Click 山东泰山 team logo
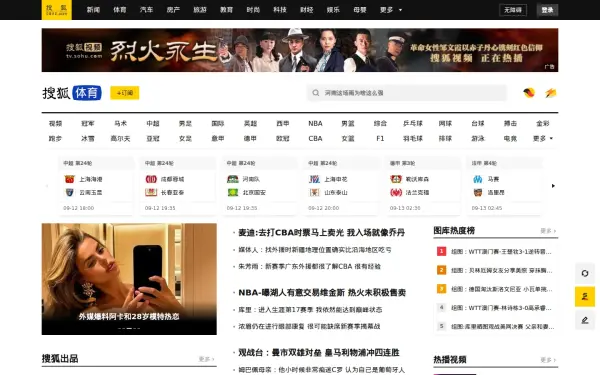Screen dimensions: 600x375 click(x=315, y=192)
